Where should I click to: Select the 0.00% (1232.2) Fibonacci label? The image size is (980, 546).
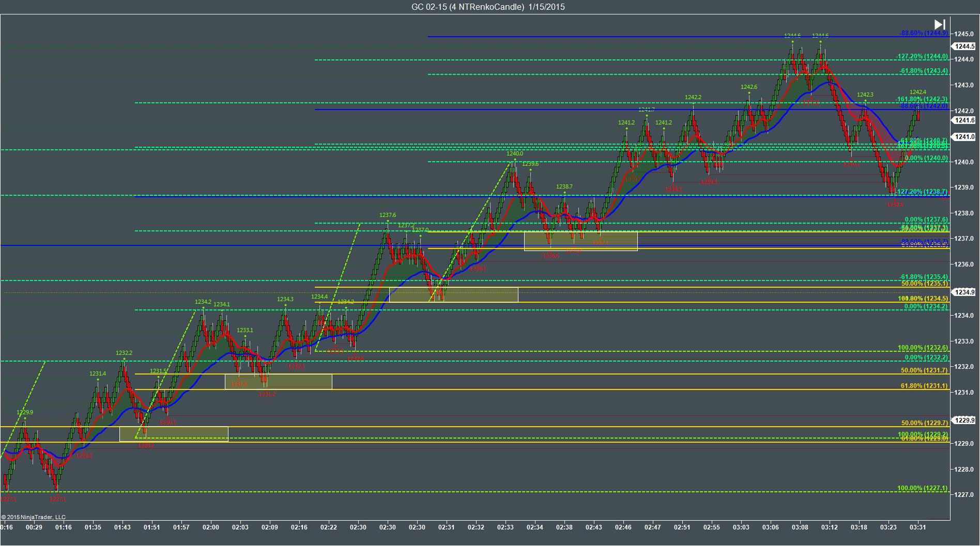[927, 357]
